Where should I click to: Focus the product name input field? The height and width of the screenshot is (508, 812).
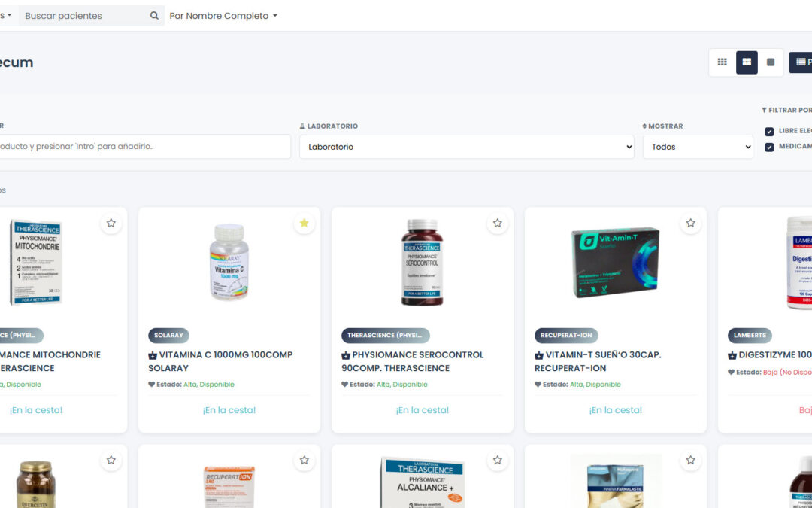(x=145, y=147)
